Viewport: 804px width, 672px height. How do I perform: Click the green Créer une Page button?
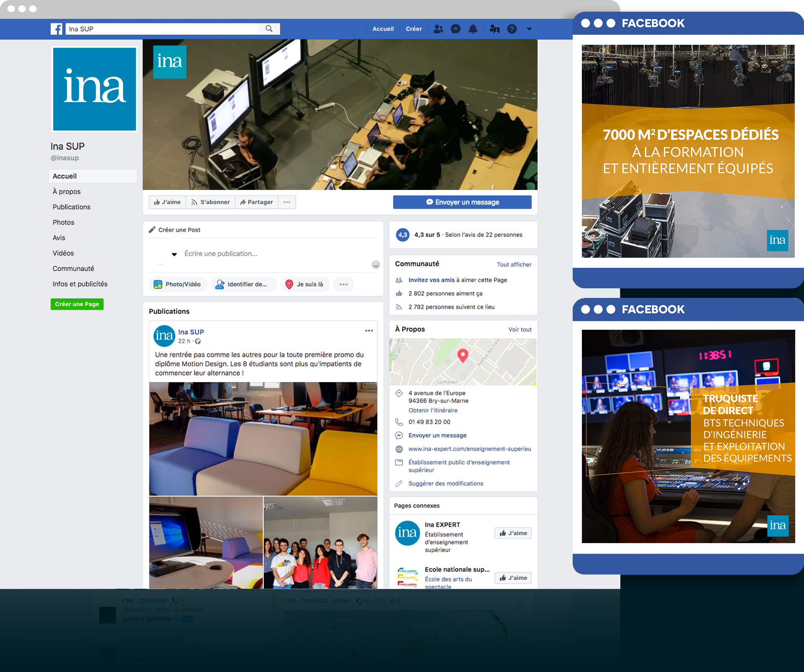[x=77, y=304]
